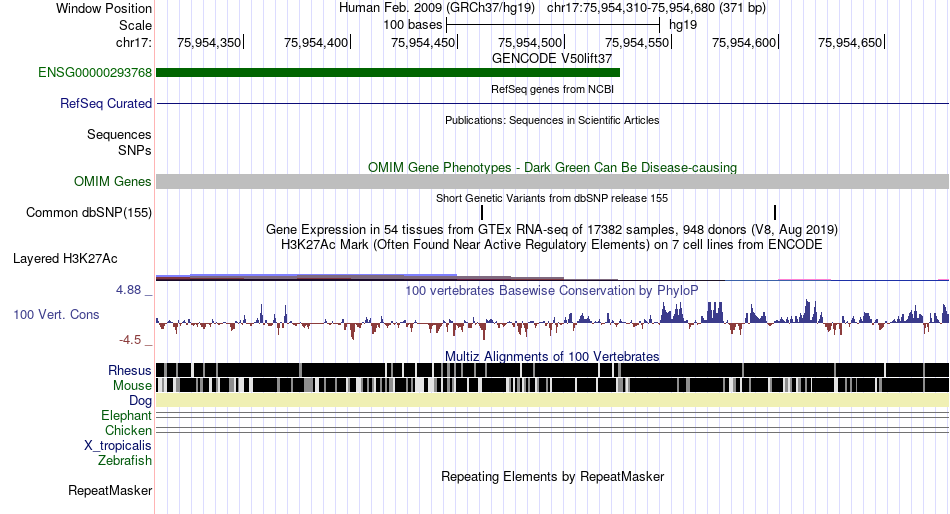The width and height of the screenshot is (950, 514).
Task: Select the Mouse alignment label
Action: click(132, 386)
